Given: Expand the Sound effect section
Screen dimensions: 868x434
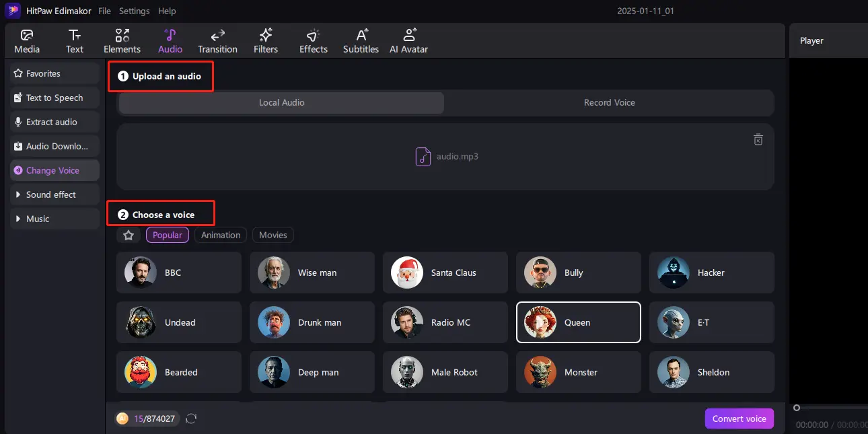Looking at the screenshot, I should point(51,194).
